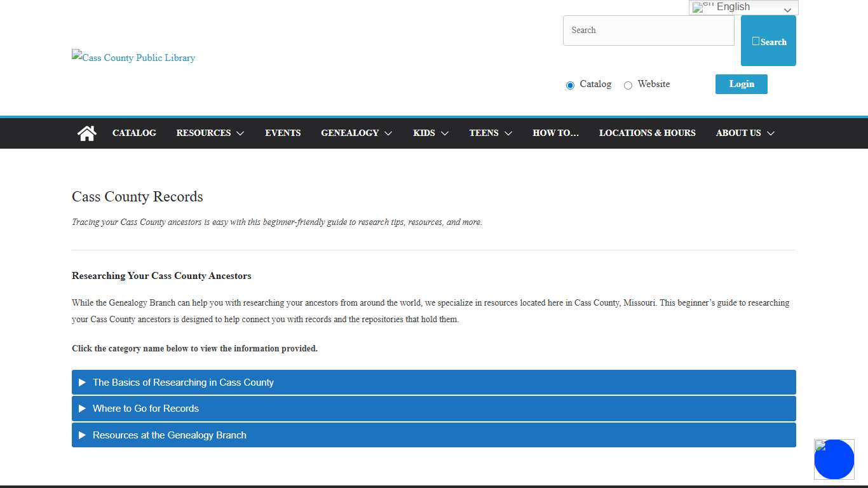868x488 pixels.
Task: Enable Catalog radio if unselected
Action: [570, 85]
